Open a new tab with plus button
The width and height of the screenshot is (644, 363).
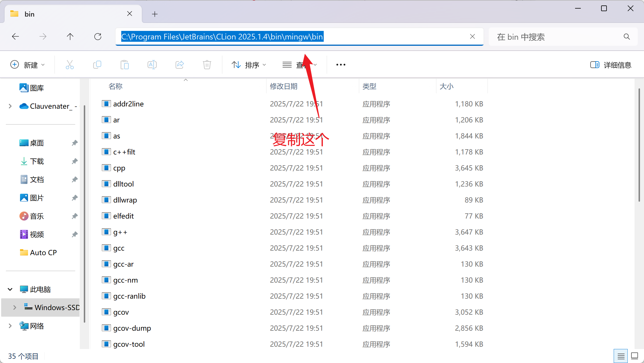155,14
